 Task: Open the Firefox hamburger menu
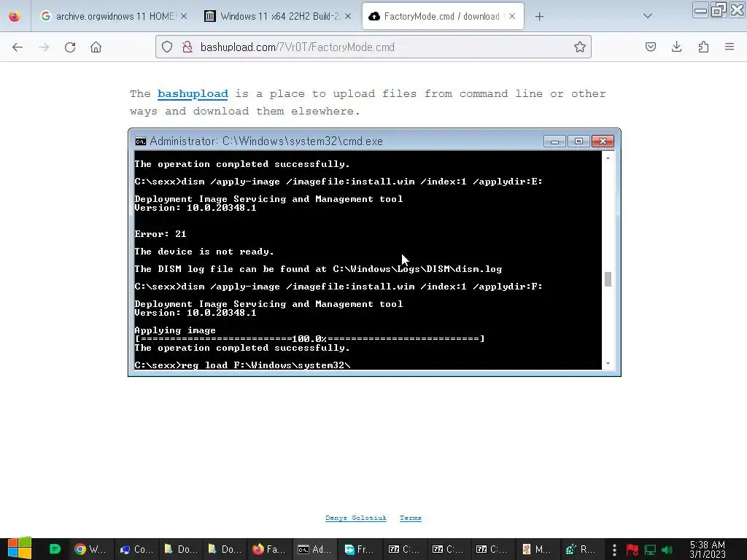coord(729,47)
